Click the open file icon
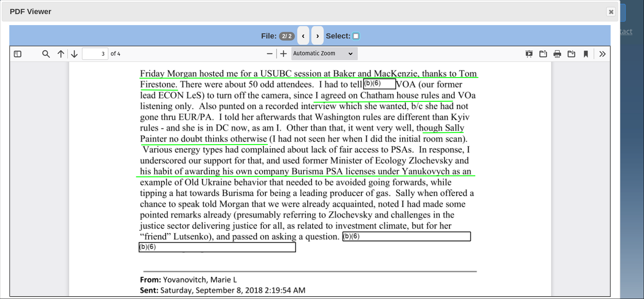The image size is (644, 299). pyautogui.click(x=543, y=54)
